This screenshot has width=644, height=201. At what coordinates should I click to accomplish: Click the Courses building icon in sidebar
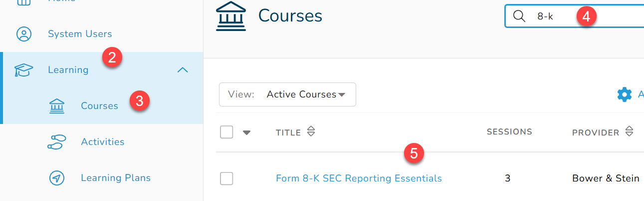[x=56, y=106]
